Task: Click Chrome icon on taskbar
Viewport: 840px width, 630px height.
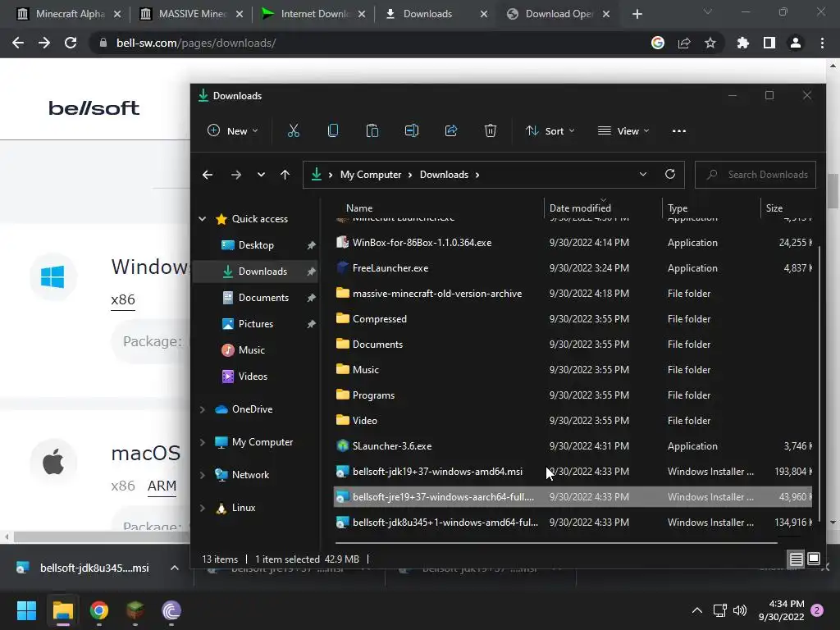Action: click(99, 610)
